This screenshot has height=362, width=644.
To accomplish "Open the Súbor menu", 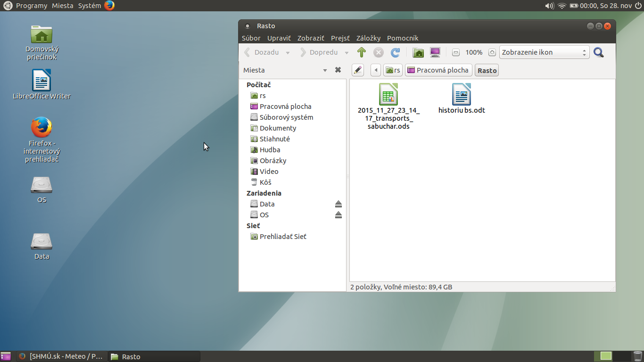I will [251, 38].
